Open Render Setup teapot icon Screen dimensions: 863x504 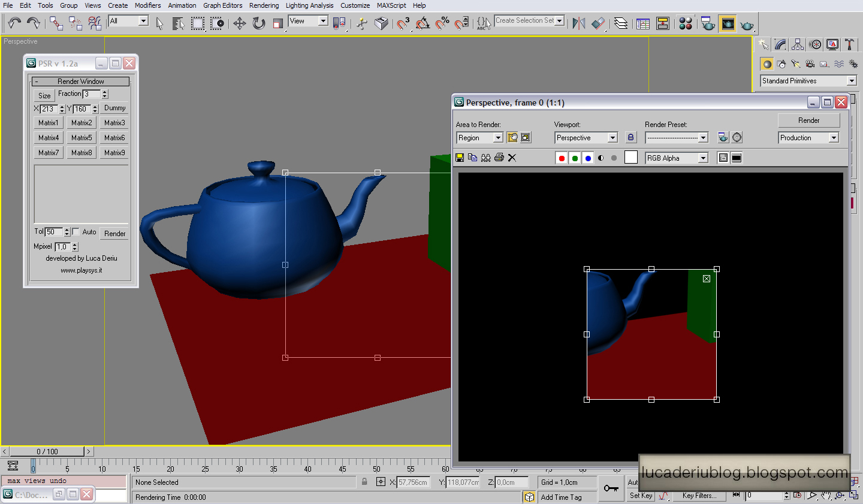[708, 23]
